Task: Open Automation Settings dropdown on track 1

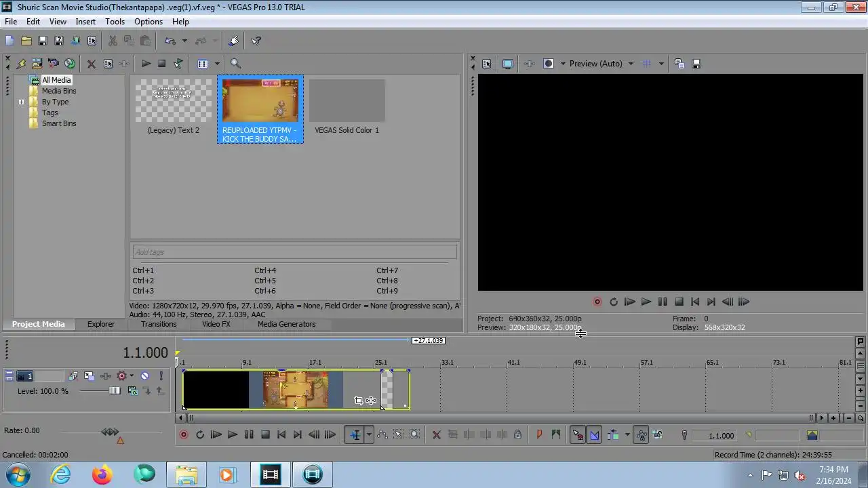Action: 131,375
